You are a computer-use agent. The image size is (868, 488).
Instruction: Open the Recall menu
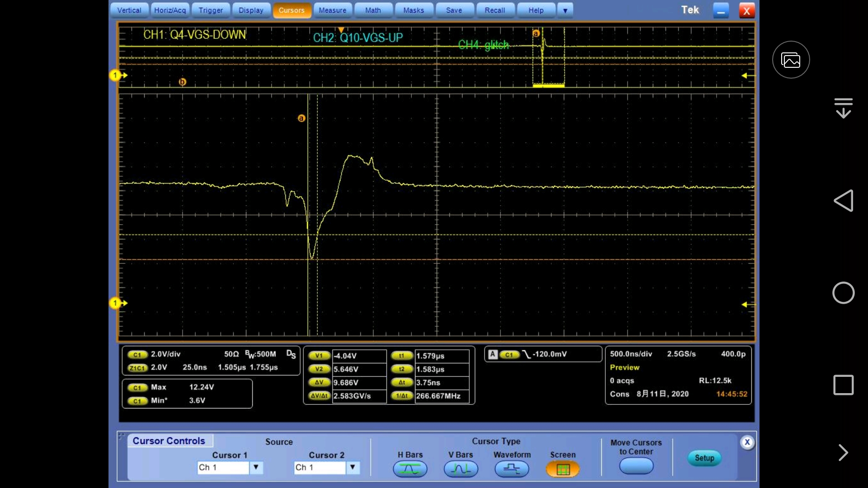495,10
